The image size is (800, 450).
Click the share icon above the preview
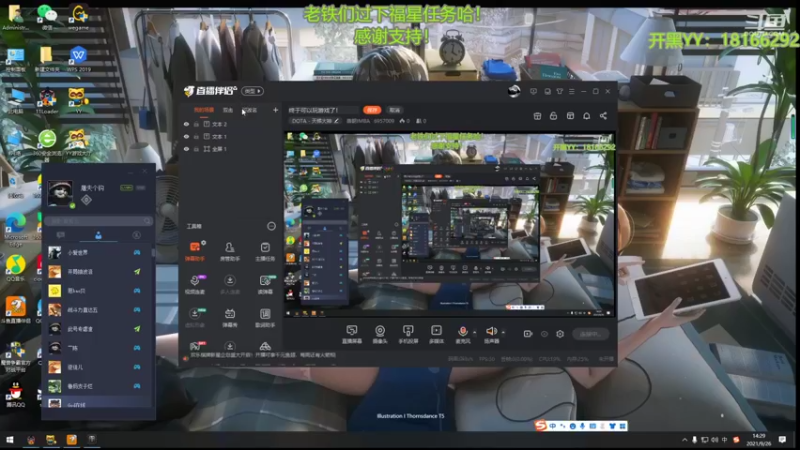[x=603, y=116]
